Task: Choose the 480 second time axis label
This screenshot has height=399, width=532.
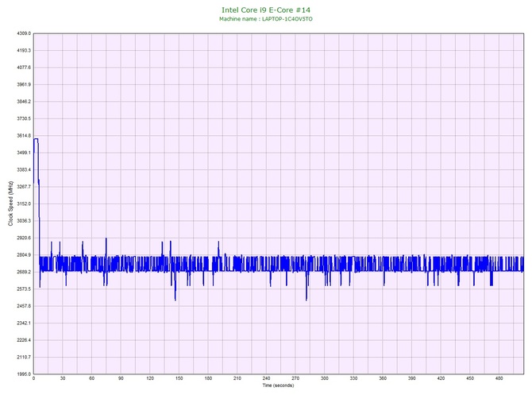Action: [x=499, y=379]
